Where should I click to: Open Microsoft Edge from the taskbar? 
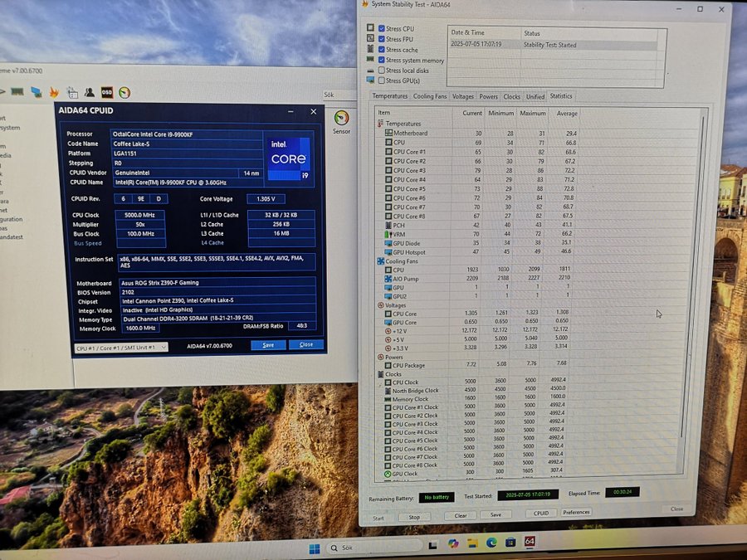(491, 543)
